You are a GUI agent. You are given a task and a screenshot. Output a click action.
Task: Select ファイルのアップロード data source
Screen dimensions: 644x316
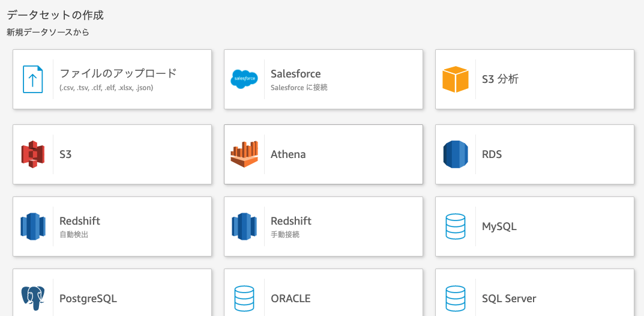click(118, 74)
